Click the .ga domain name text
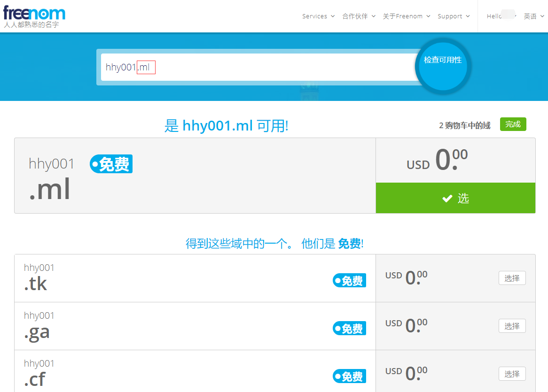The height and width of the screenshot is (392, 548). coord(37,333)
